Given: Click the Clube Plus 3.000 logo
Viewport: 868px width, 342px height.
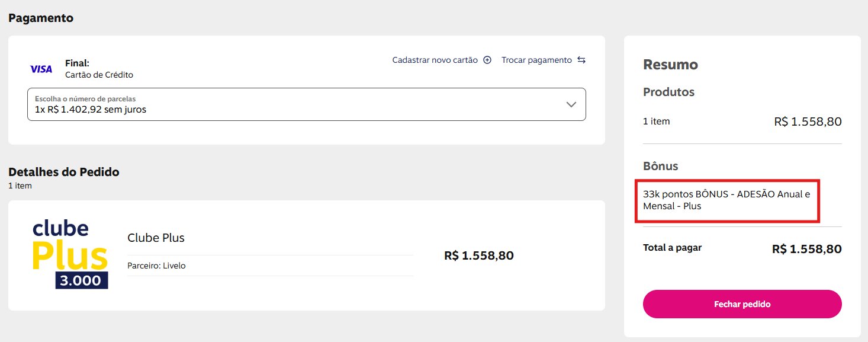Looking at the screenshot, I should 70,255.
